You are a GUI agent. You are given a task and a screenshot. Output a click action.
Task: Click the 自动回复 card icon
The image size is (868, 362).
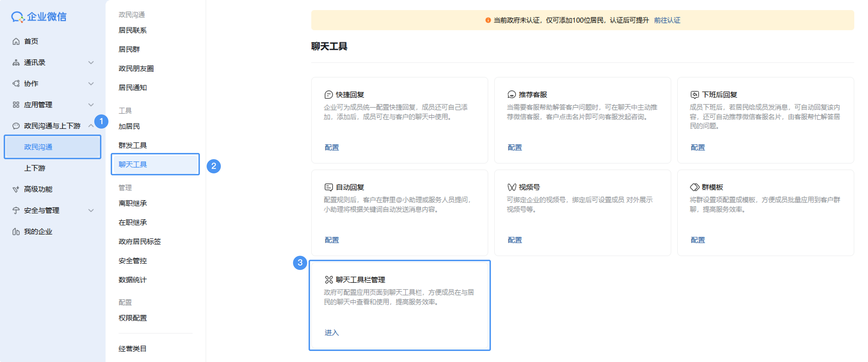pyautogui.click(x=329, y=187)
